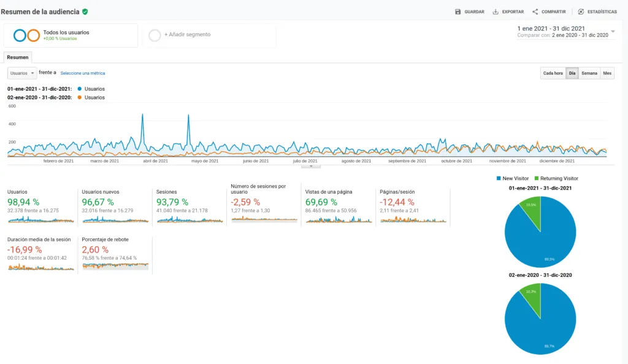
Task: Click the Exportar download icon
Action: [x=496, y=12]
